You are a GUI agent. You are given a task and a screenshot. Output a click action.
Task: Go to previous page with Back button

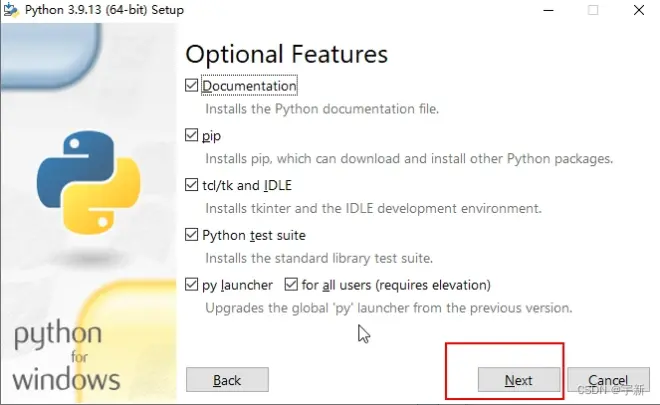tap(227, 380)
